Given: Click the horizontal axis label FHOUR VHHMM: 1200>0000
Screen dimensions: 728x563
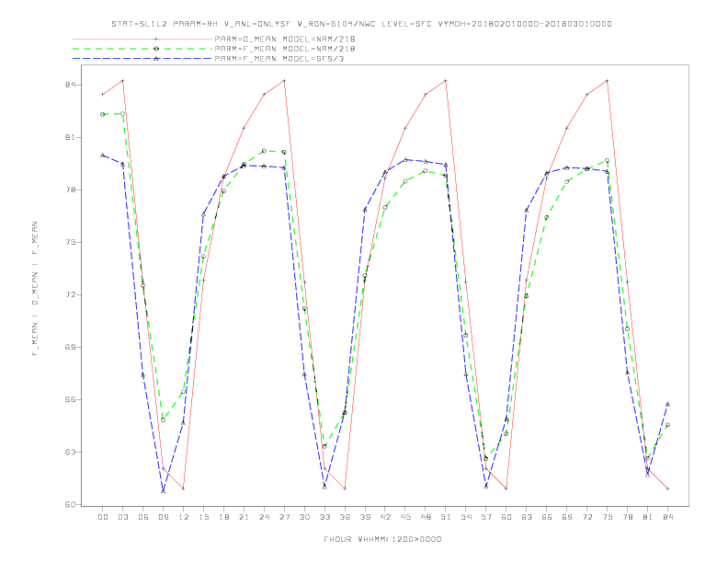Looking at the screenshot, I should coord(382,539).
